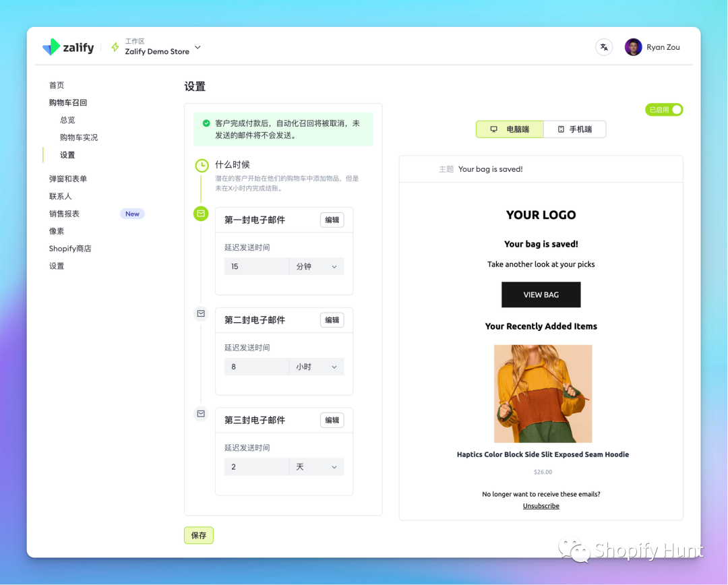This screenshot has height=585, width=728.
Task: Click the delay input showing 15
Action: coord(256,266)
